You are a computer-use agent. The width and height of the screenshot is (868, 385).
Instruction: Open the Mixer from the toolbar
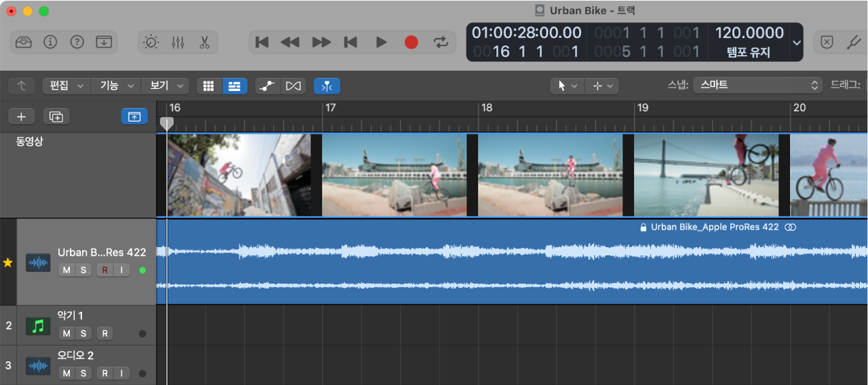point(178,42)
